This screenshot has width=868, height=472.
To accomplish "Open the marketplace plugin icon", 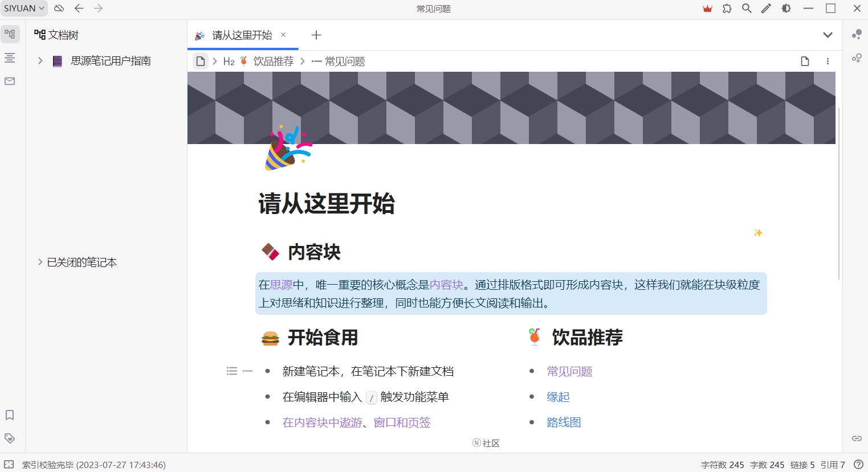I will coord(727,9).
